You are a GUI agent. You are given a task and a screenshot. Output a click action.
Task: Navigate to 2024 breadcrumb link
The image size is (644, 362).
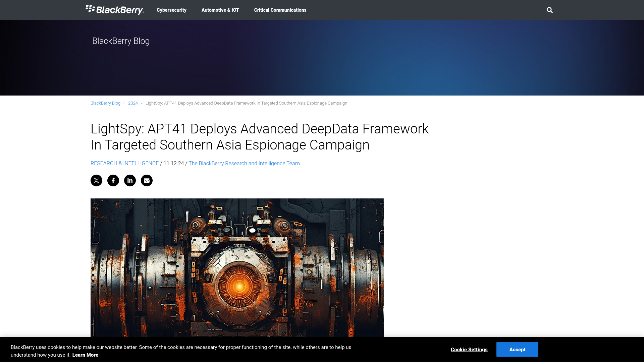(133, 103)
